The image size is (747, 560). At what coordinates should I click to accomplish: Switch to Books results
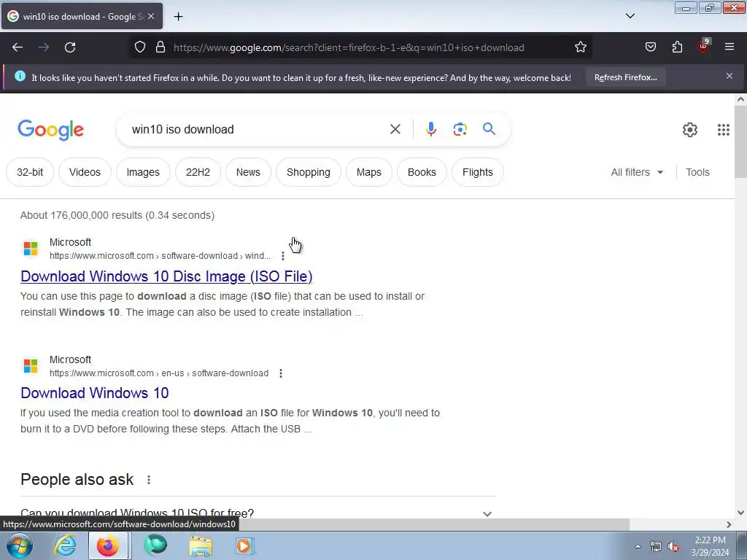tap(422, 172)
